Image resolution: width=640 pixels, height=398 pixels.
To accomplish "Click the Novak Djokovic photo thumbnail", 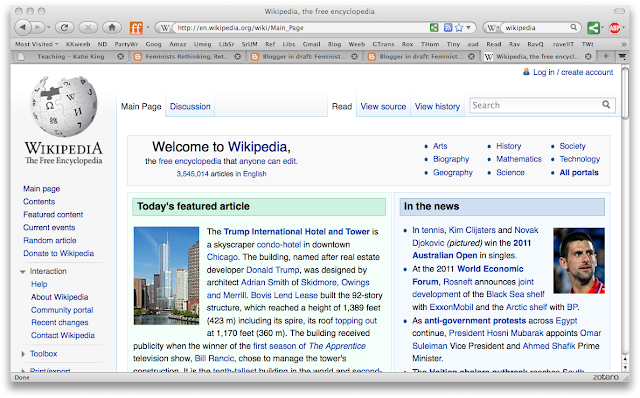I will 579,261.
